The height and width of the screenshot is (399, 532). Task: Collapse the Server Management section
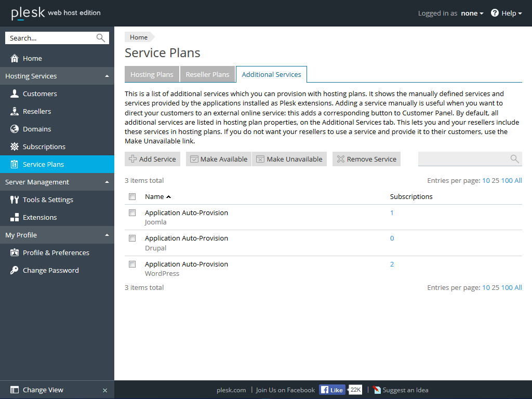coord(107,182)
